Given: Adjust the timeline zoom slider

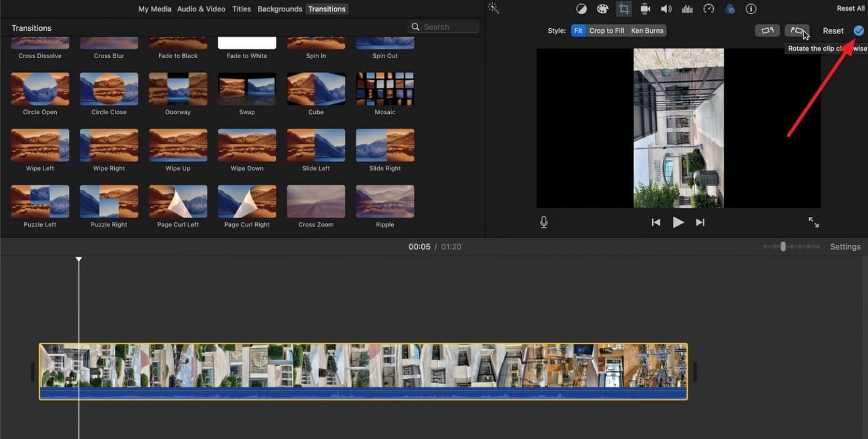Looking at the screenshot, I should pyautogui.click(x=783, y=246).
